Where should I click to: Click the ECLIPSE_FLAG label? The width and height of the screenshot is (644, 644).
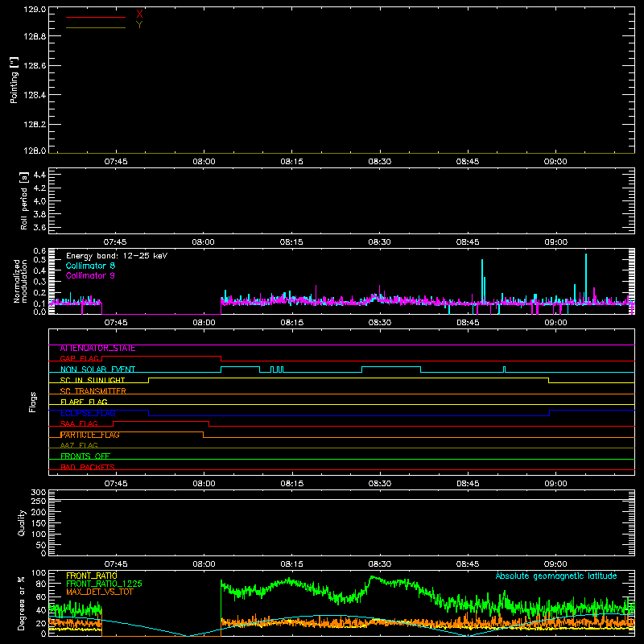pos(88,413)
